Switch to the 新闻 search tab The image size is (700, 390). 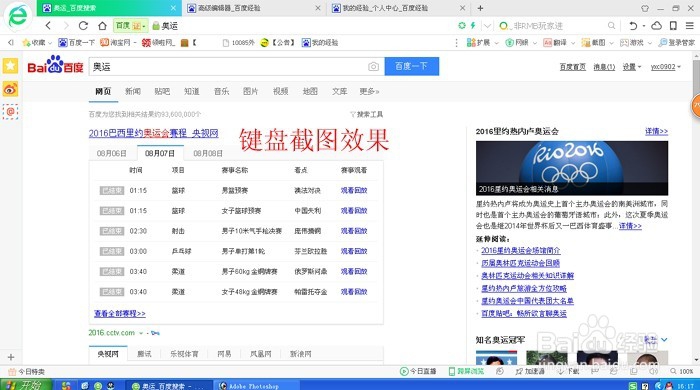coord(133,91)
